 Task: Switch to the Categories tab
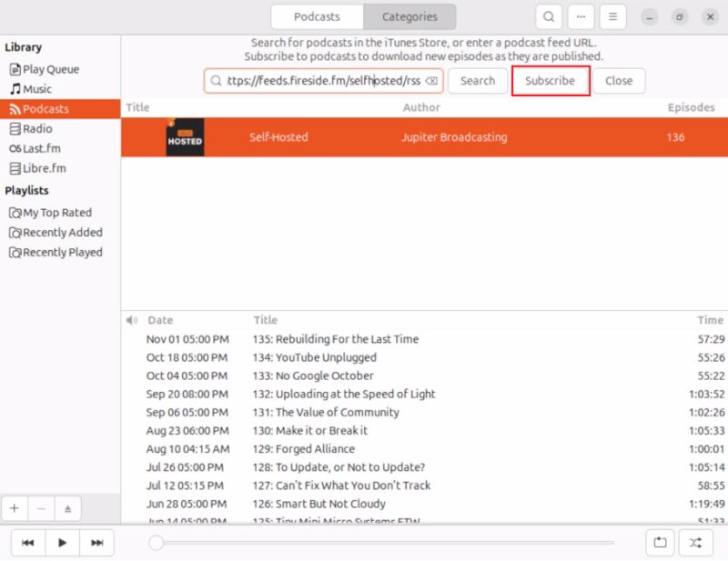tap(409, 16)
